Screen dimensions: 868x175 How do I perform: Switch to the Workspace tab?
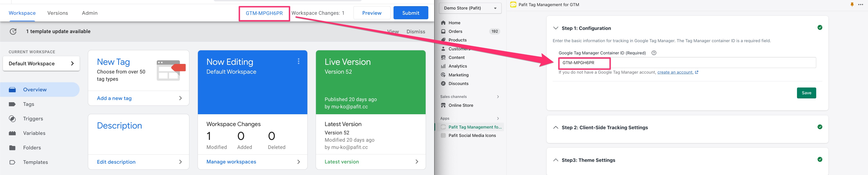coord(22,13)
